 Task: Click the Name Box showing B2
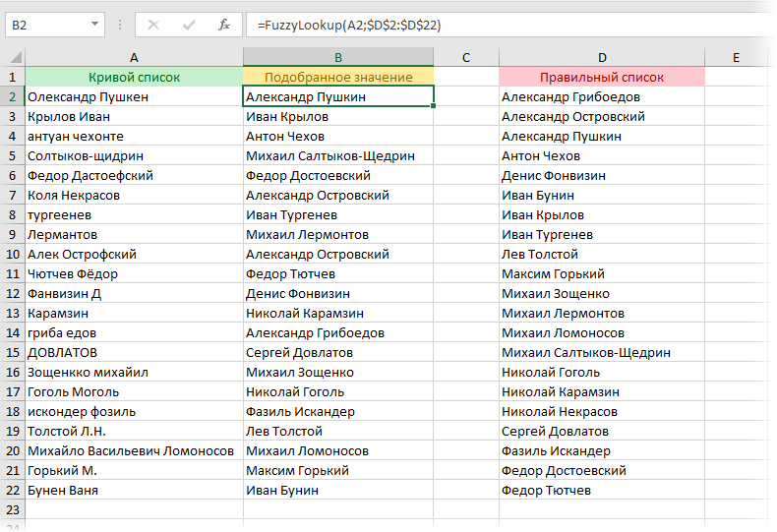[x=55, y=25]
